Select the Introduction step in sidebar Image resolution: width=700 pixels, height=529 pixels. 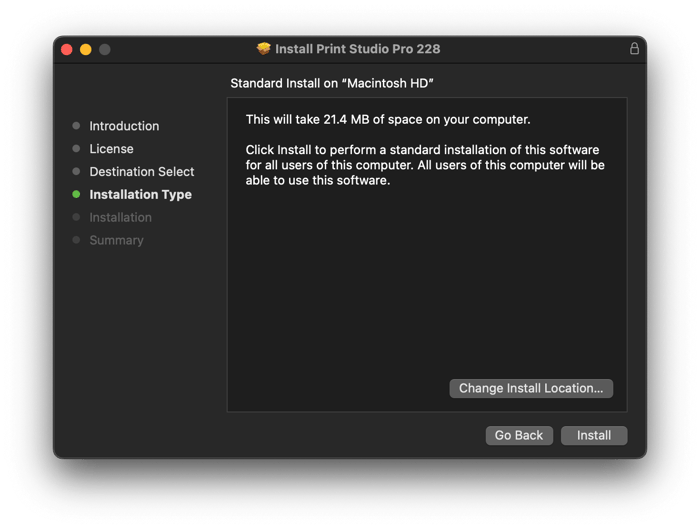[124, 126]
